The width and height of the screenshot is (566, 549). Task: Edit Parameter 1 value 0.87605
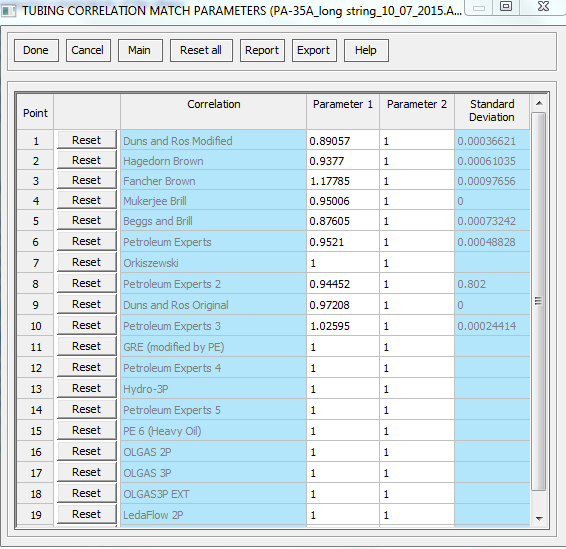pos(343,221)
